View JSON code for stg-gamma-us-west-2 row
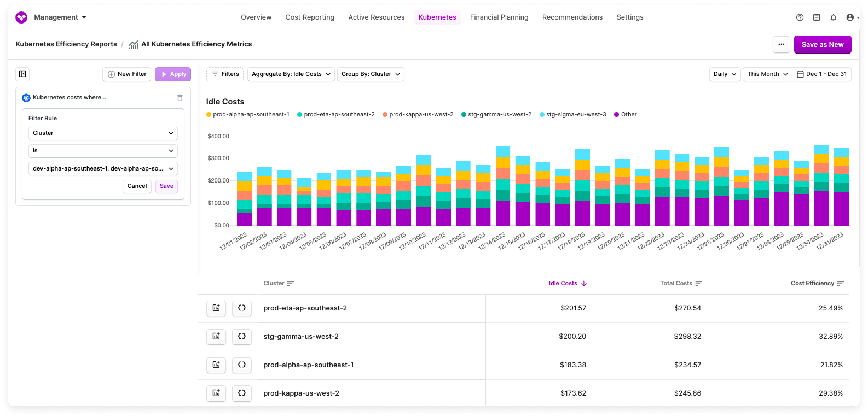Image resolution: width=868 pixels, height=417 pixels. pyautogui.click(x=242, y=337)
